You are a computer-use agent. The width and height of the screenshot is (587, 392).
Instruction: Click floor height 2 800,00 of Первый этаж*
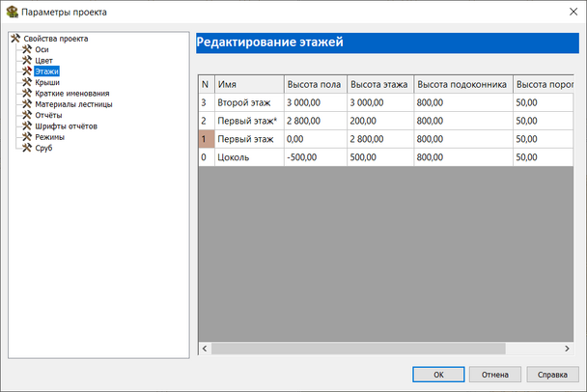pyautogui.click(x=316, y=121)
